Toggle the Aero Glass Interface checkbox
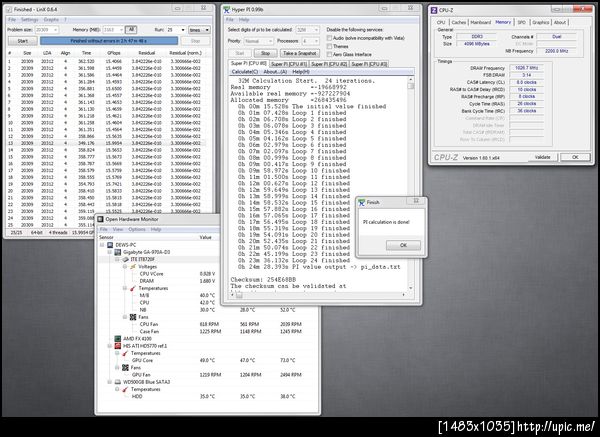The image size is (600, 437). tap(329, 54)
